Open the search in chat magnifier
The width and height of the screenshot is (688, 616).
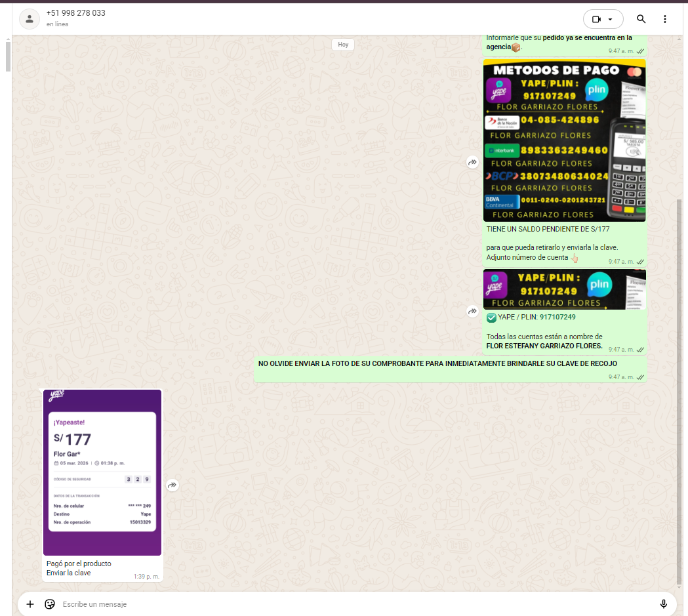pyautogui.click(x=641, y=19)
